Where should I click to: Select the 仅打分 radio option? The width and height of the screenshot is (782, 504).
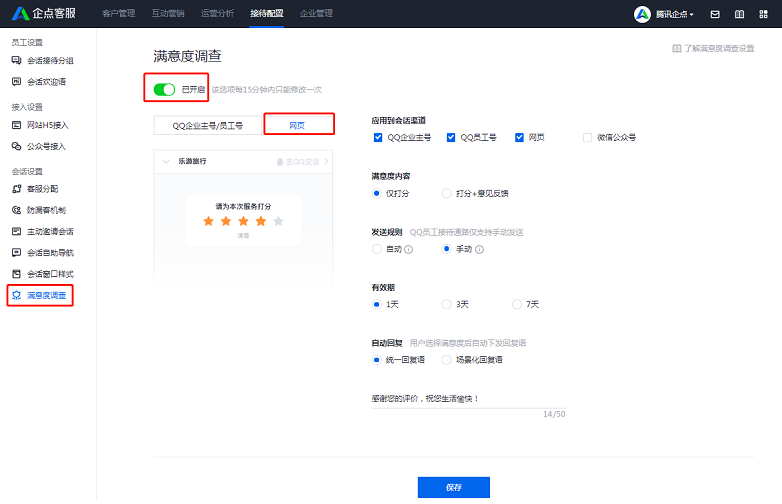377,193
